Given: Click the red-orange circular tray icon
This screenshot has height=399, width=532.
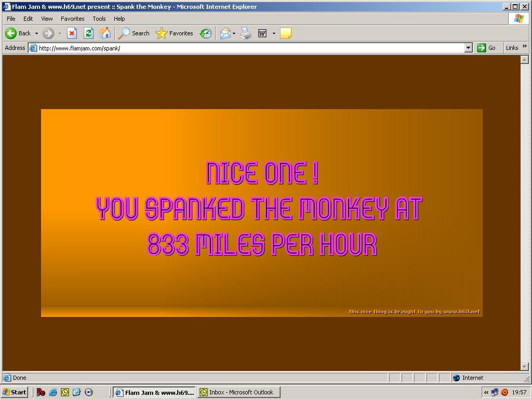Looking at the screenshot, I should (504, 392).
